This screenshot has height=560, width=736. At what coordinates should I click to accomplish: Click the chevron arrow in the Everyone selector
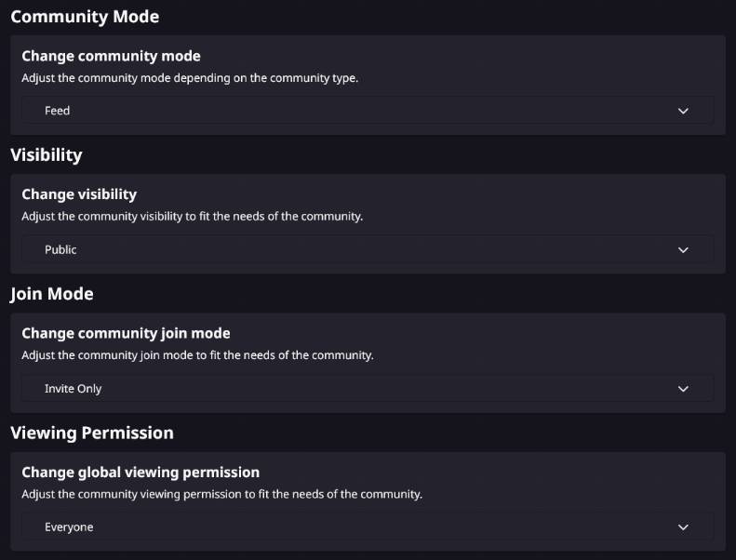point(683,527)
